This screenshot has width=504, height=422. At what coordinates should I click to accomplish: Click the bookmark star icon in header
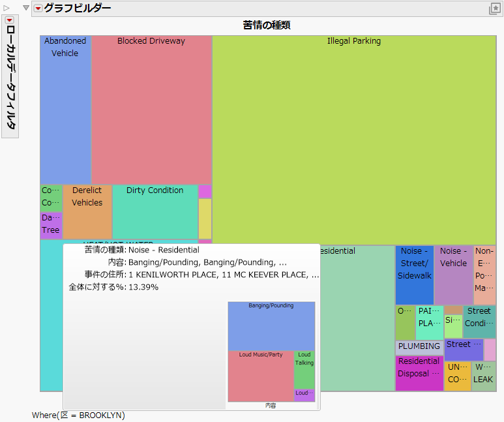click(494, 8)
